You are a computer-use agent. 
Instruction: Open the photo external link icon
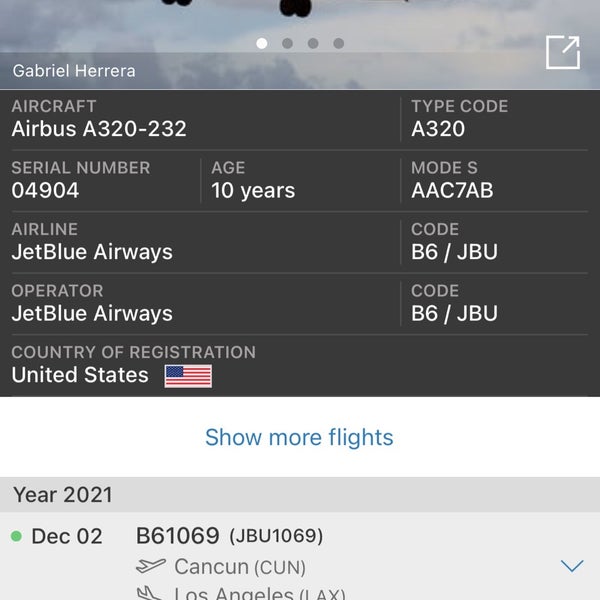[563, 53]
